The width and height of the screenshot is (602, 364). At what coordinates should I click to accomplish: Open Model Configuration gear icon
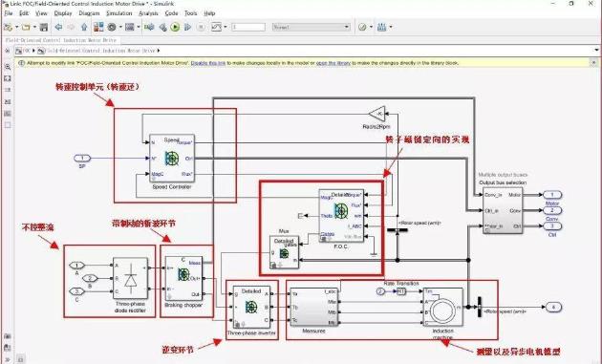(112, 28)
